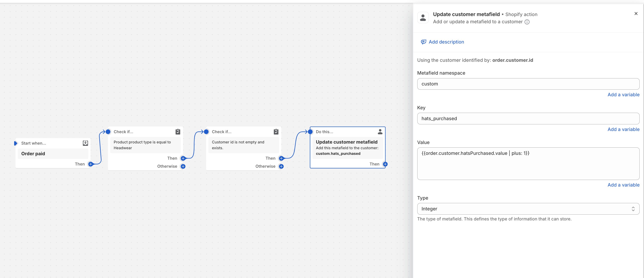Open the Type dropdown showing Integer
This screenshot has height=278, width=644.
(x=528, y=209)
